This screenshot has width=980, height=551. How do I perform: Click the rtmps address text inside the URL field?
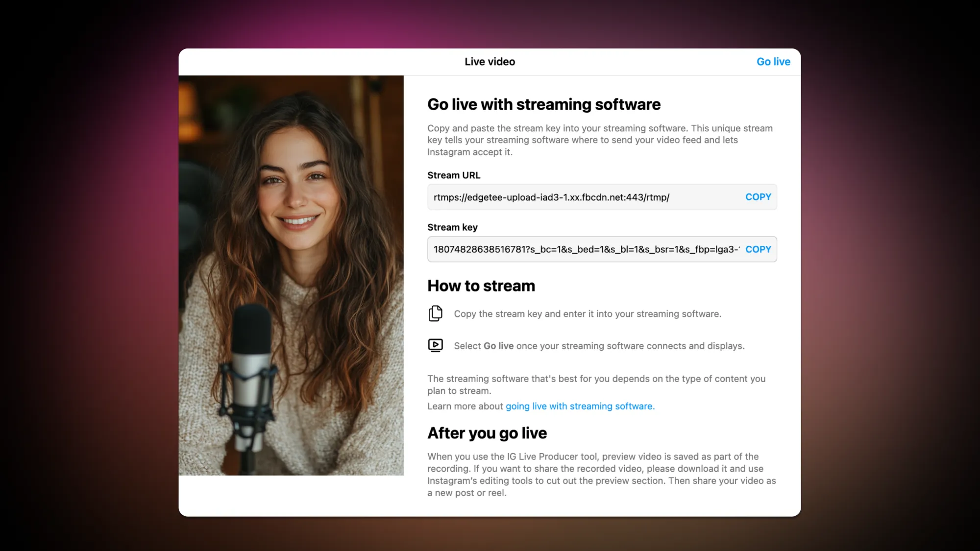click(553, 197)
